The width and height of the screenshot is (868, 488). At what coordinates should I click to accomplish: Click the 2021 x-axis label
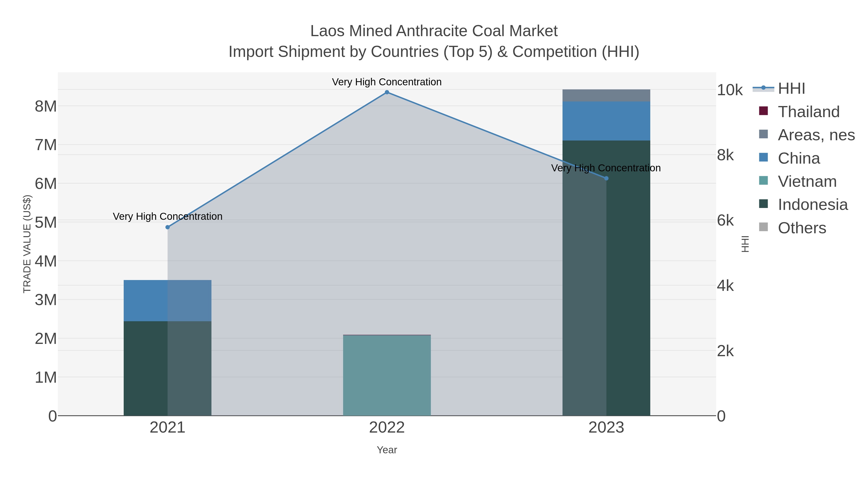[168, 428]
